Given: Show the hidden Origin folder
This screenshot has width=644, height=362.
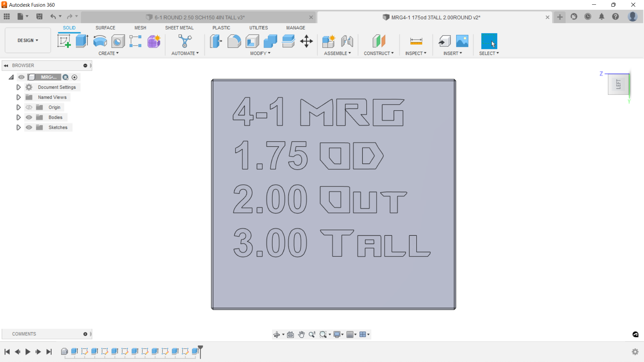Looking at the screenshot, I should tap(29, 107).
